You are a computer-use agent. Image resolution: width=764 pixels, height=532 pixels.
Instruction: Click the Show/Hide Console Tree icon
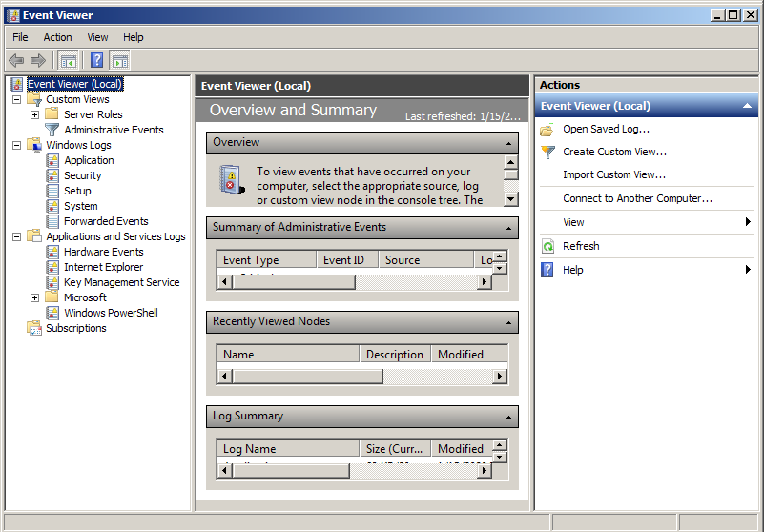69,60
